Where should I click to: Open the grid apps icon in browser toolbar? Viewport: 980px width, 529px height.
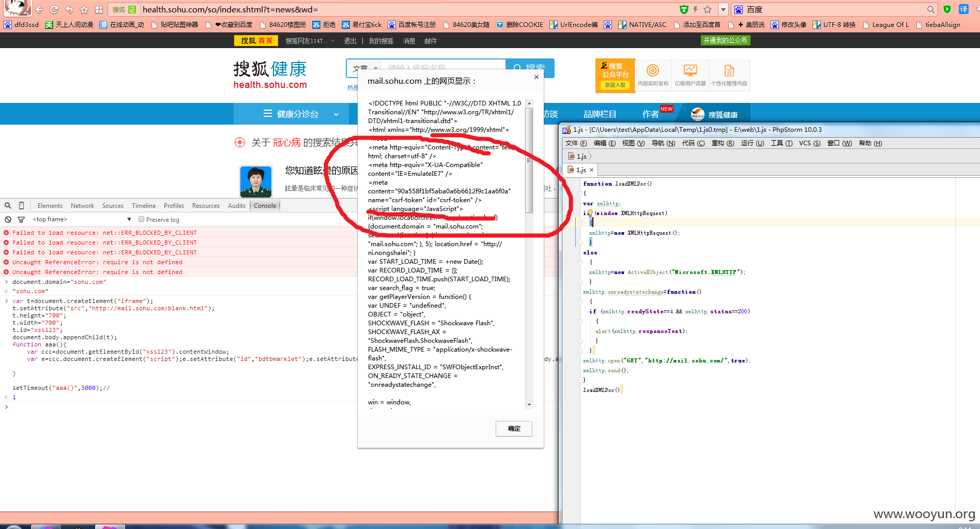pos(99,9)
